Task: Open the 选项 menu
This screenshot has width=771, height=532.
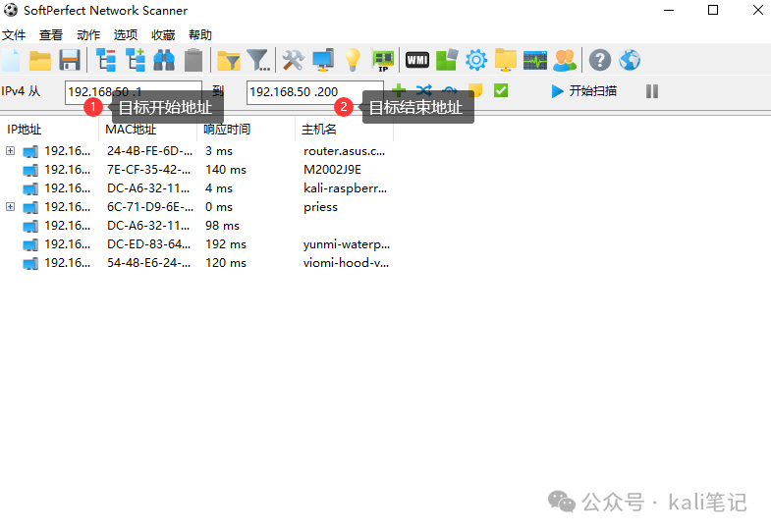Action: (x=126, y=35)
